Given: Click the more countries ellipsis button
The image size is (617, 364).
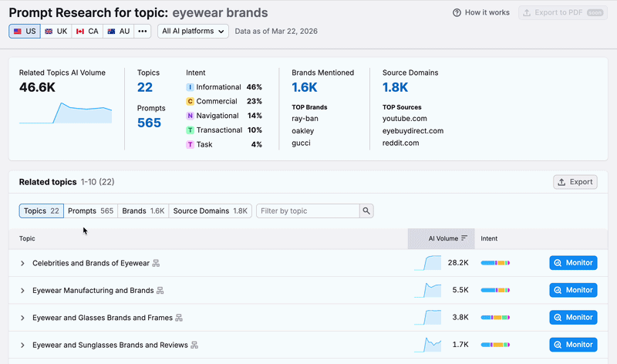Looking at the screenshot, I should pyautogui.click(x=143, y=31).
